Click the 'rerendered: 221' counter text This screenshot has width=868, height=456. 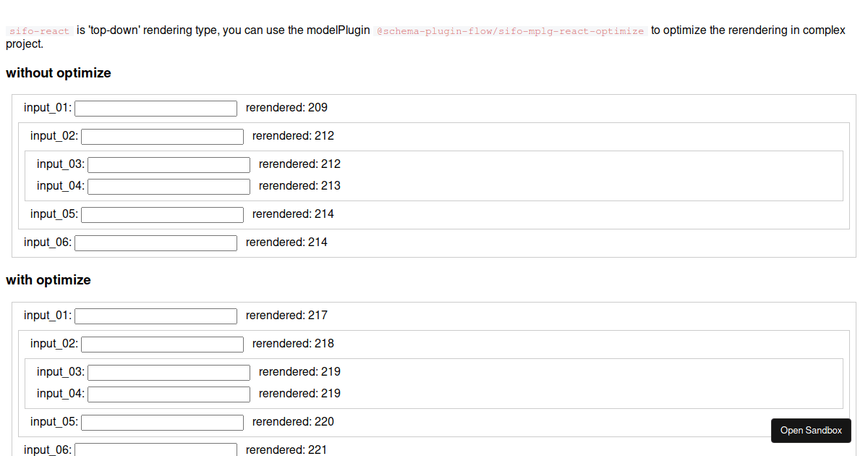point(286,449)
